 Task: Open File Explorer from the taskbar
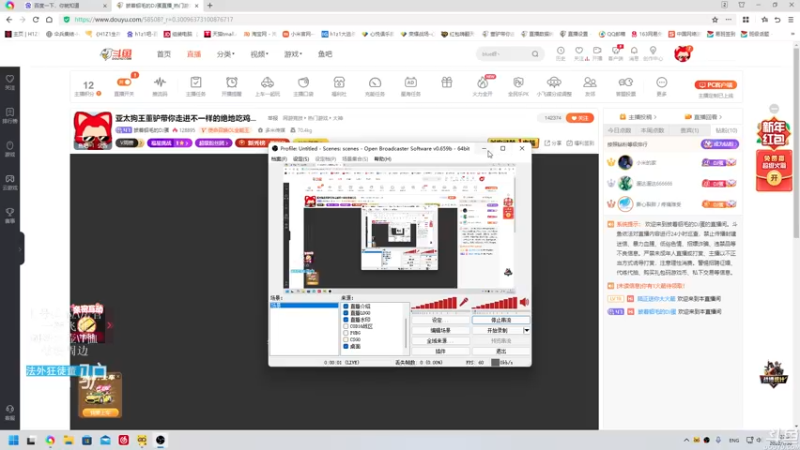point(68,440)
